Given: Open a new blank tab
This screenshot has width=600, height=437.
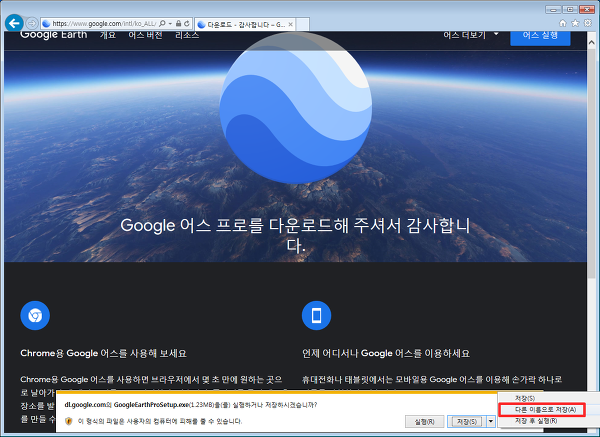Looking at the screenshot, I should pos(302,24).
